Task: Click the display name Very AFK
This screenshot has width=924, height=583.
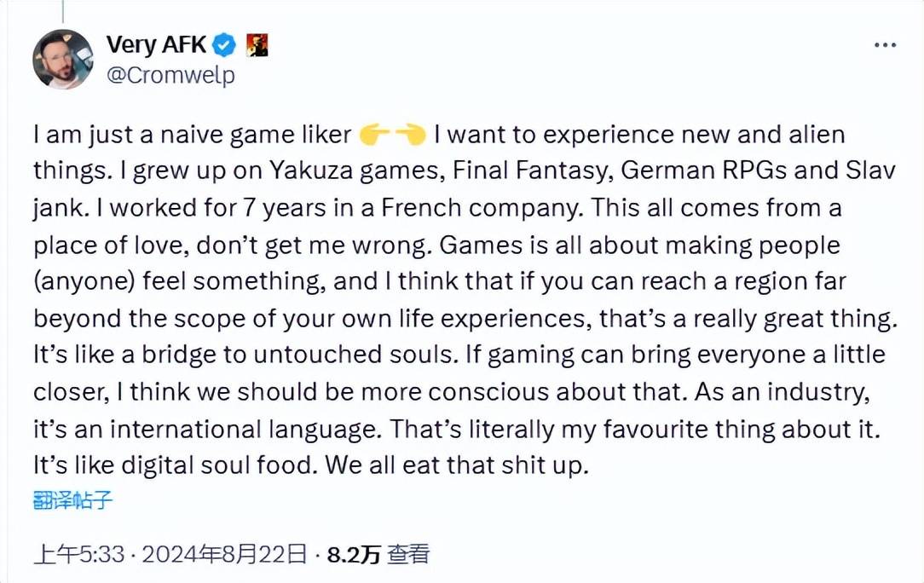Action: click(156, 45)
